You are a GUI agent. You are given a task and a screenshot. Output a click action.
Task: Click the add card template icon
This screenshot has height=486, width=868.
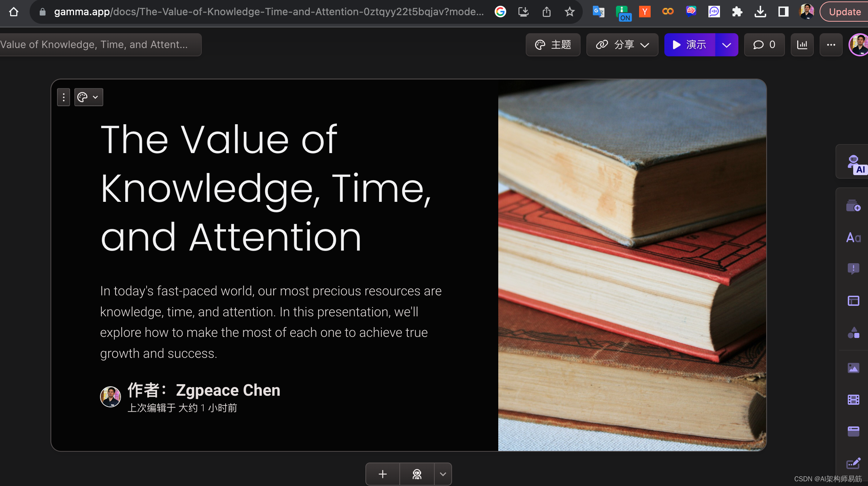point(853,206)
